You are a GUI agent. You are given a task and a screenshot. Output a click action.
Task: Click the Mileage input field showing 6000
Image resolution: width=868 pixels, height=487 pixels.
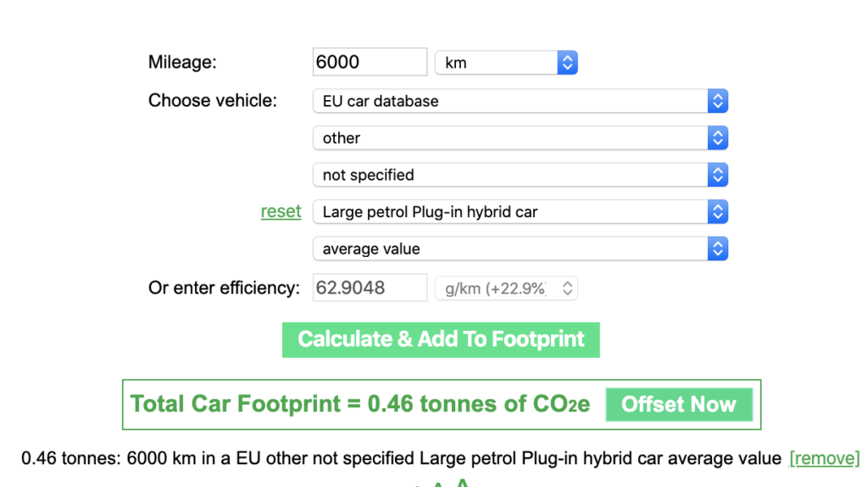tap(370, 62)
